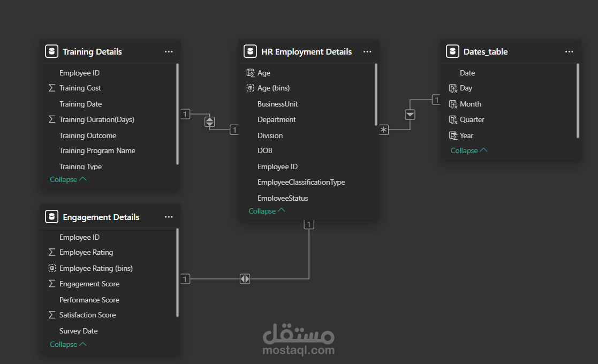The width and height of the screenshot is (598, 364).
Task: Click the bins icon beside Employee Rating (bins)
Action: [x=52, y=268]
